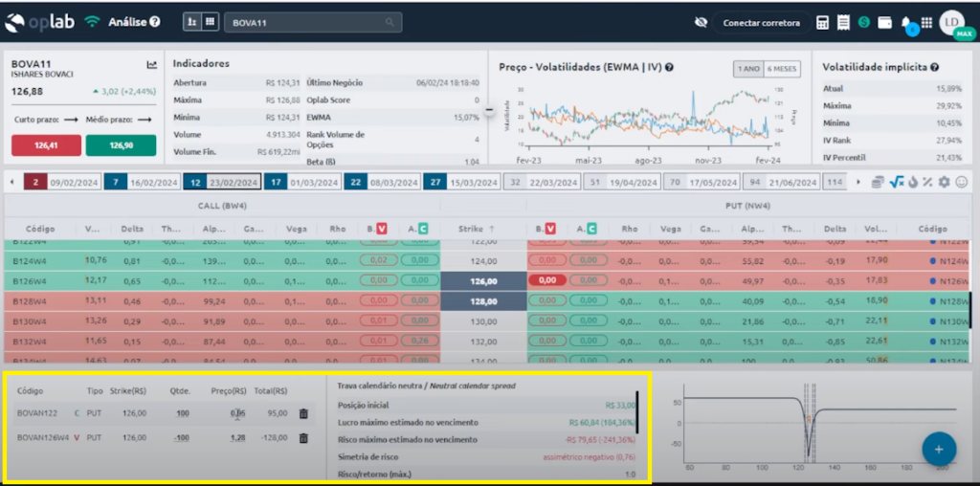Image resolution: width=980 pixels, height=486 pixels.
Task: Delete the BOVAN122 position with trash icon
Action: [303, 413]
